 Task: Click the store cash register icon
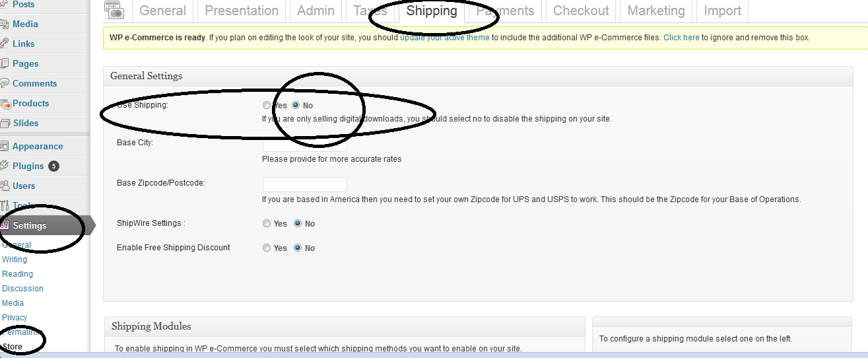(x=114, y=10)
